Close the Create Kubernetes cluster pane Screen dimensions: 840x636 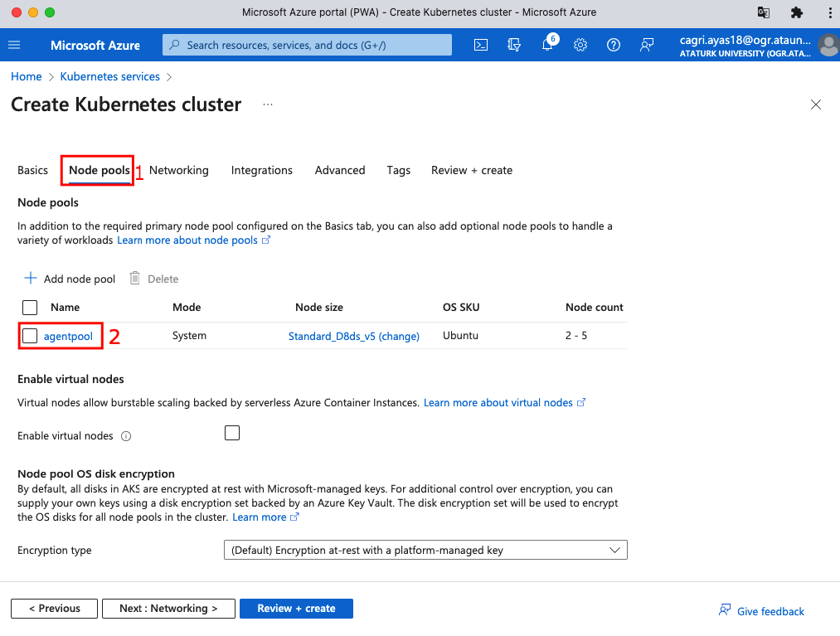click(x=816, y=104)
